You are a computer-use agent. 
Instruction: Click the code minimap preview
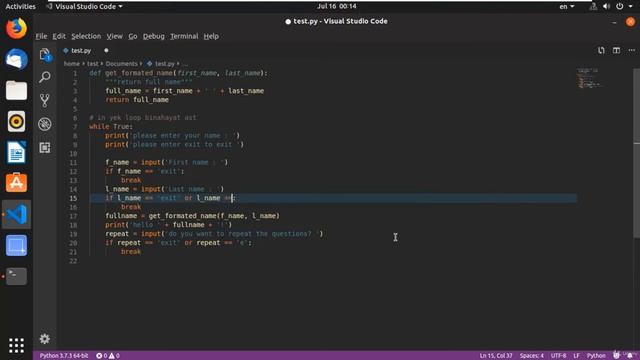coord(589,78)
